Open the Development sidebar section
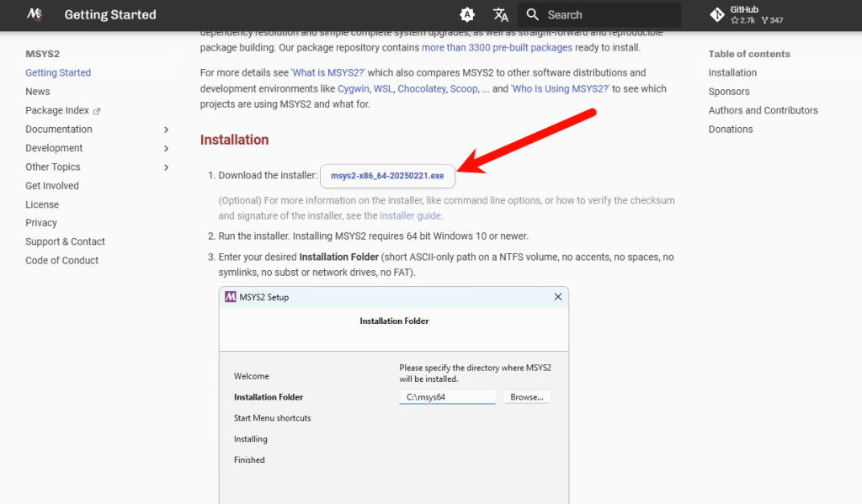The image size is (862, 504). click(54, 148)
